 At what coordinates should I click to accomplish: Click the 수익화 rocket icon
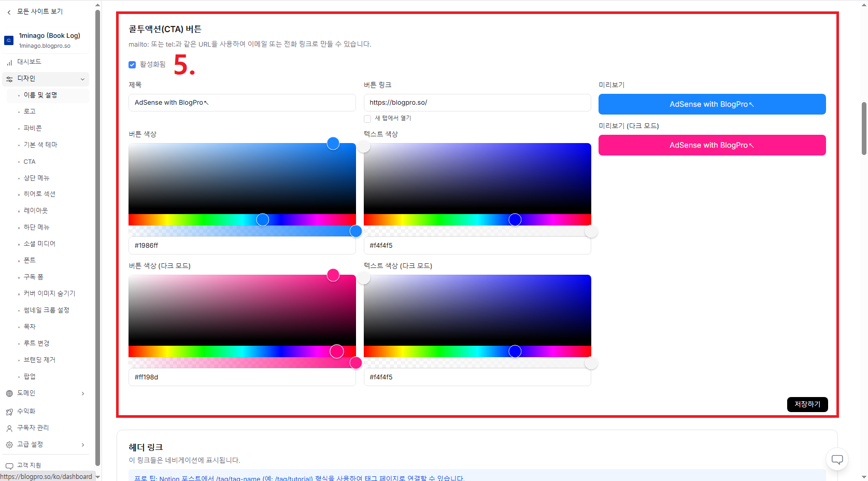(9, 412)
